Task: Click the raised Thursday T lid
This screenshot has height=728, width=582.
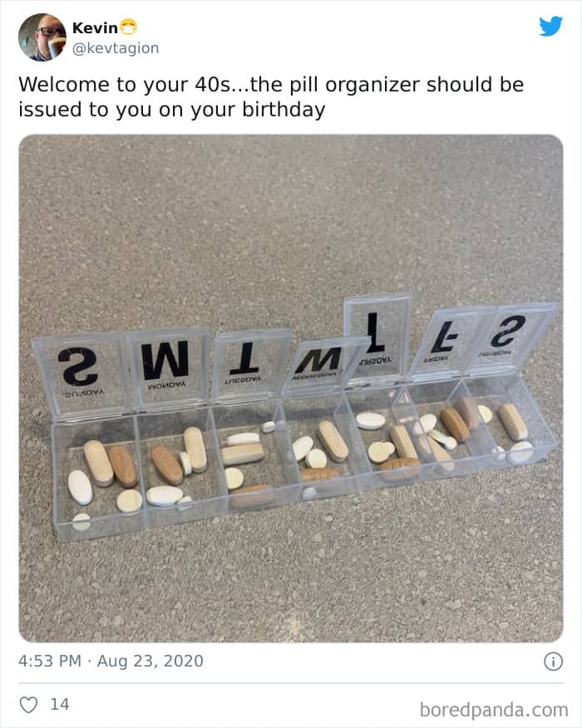Action: pyautogui.click(x=378, y=338)
